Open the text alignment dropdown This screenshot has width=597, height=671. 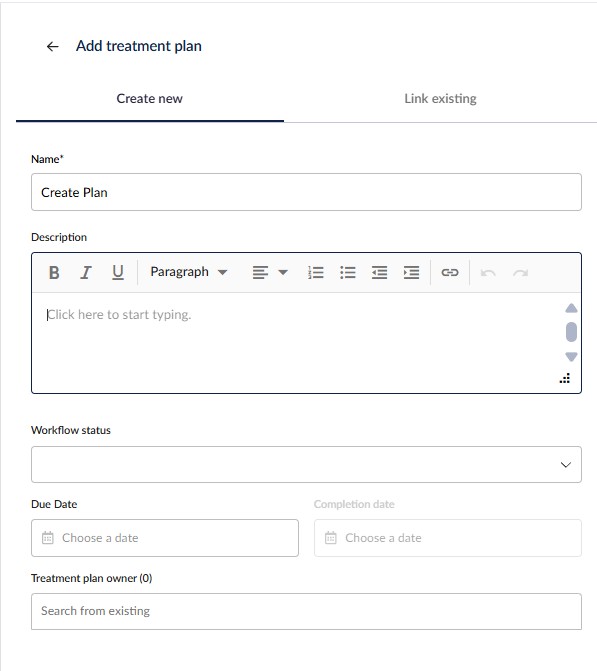tap(270, 272)
